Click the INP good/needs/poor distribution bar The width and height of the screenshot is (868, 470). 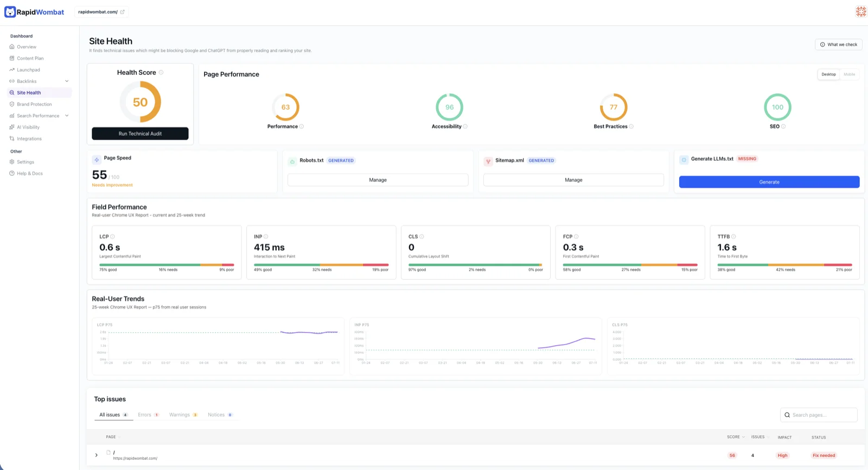[x=321, y=265]
